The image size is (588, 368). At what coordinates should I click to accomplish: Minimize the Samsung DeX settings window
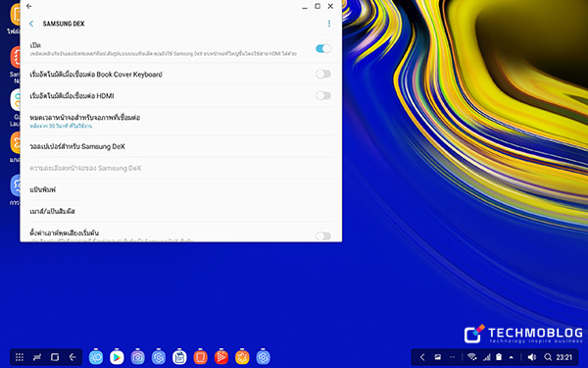pos(305,7)
